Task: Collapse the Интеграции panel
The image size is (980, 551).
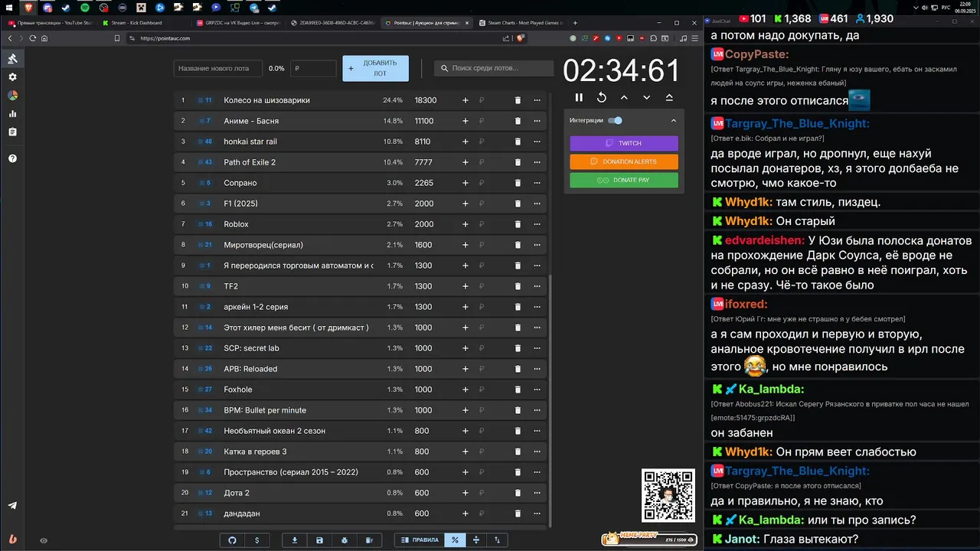Action: click(674, 120)
